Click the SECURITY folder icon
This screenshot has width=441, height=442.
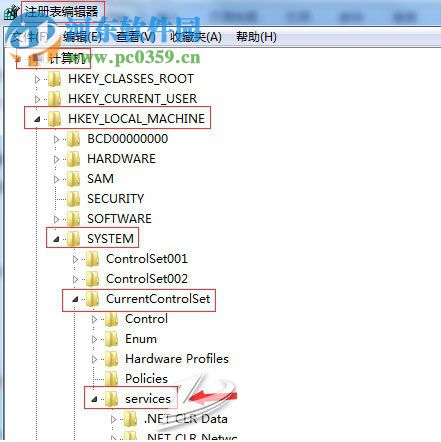click(x=73, y=199)
